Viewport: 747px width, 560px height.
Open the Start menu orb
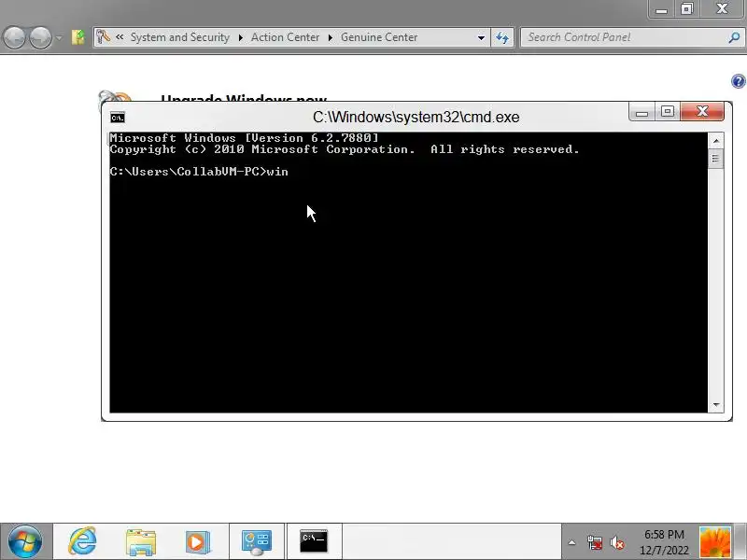click(x=25, y=541)
